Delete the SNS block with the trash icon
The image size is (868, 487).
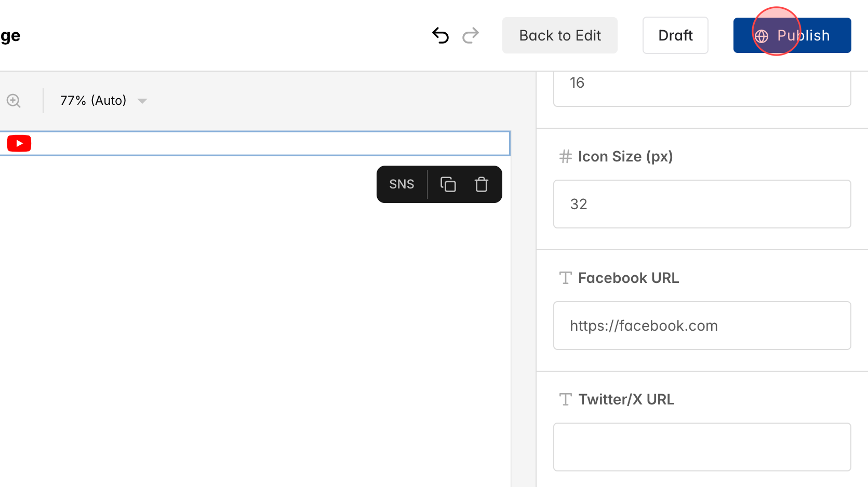coord(481,184)
